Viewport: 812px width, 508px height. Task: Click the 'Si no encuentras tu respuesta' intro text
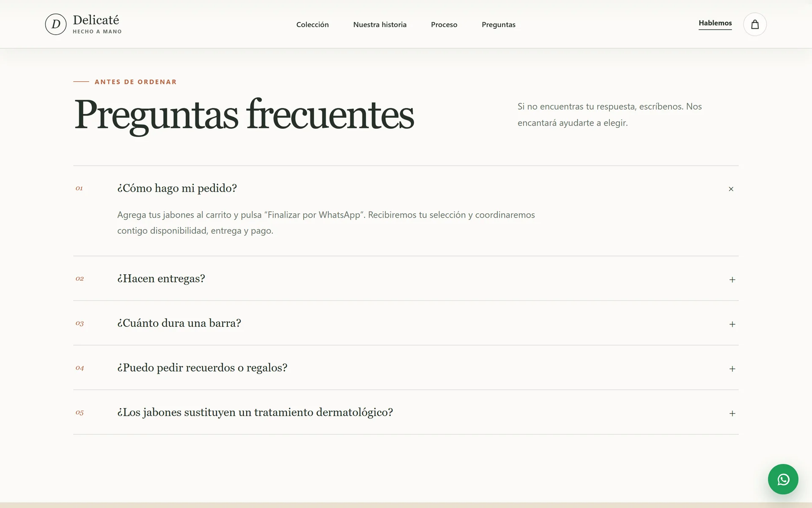pos(609,115)
